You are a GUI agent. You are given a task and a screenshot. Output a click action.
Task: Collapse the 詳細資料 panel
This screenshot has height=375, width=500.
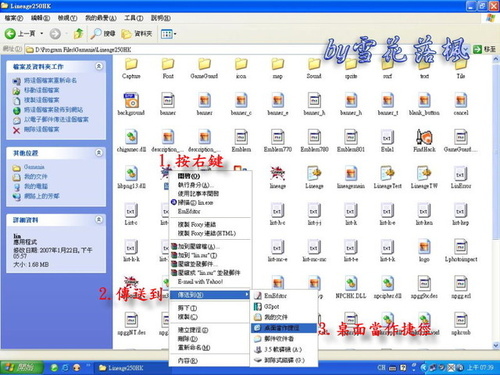tap(99, 219)
